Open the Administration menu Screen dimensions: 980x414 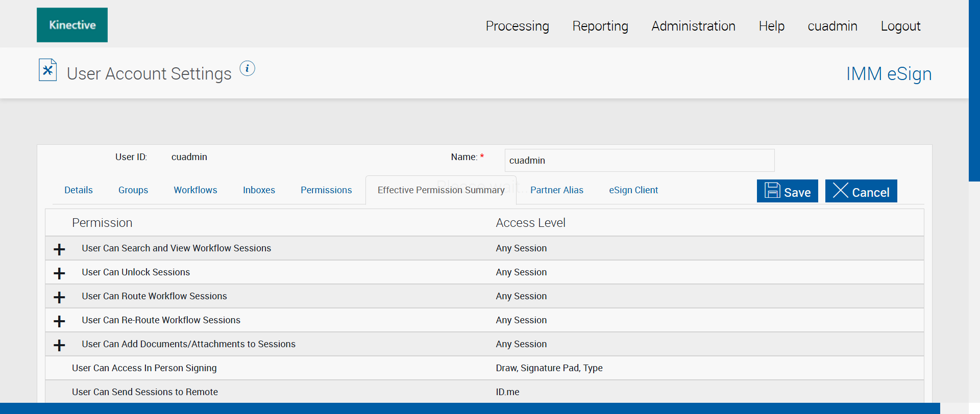pyautogui.click(x=693, y=26)
